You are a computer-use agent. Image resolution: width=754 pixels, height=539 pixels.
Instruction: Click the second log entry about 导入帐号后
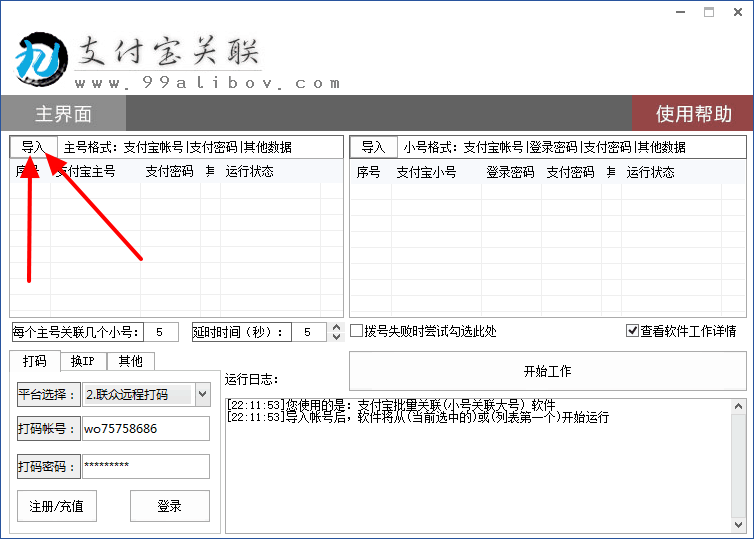418,417
